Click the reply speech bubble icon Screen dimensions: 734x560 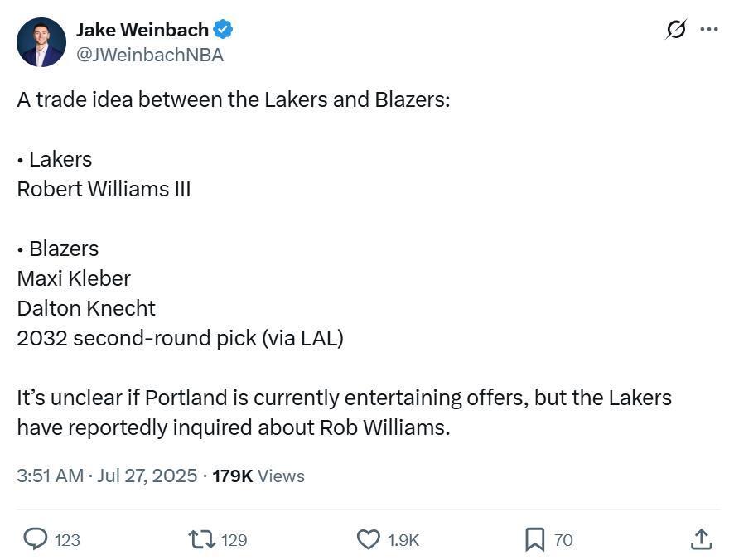click(x=36, y=539)
